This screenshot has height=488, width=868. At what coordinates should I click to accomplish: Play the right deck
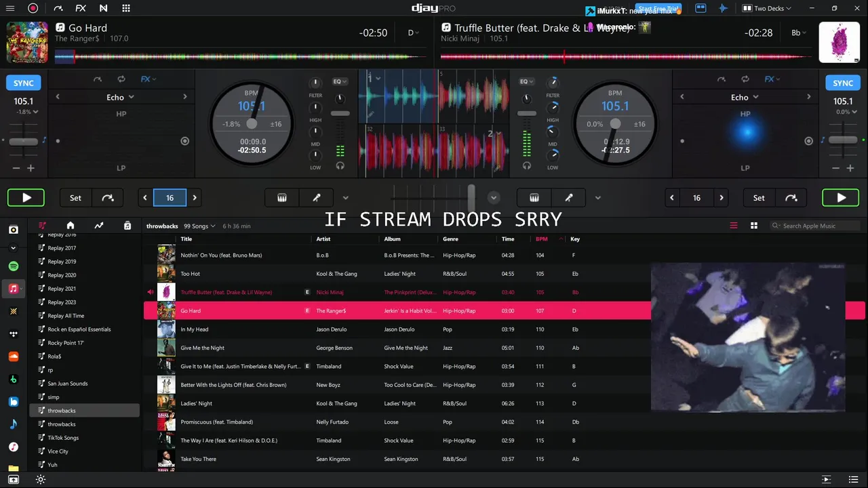(841, 198)
